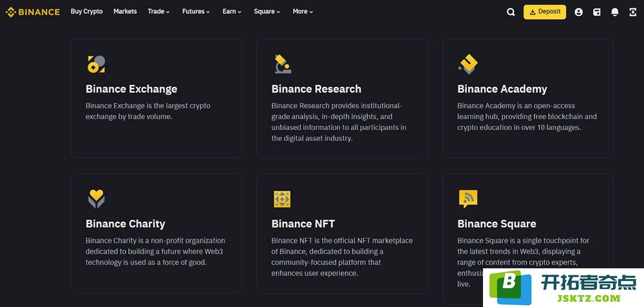Expand the Square dropdown menu
This screenshot has height=307, width=644.
267,12
